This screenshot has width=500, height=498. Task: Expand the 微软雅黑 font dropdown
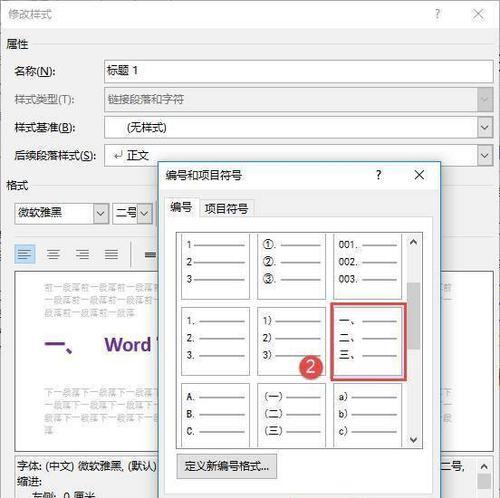point(101,213)
